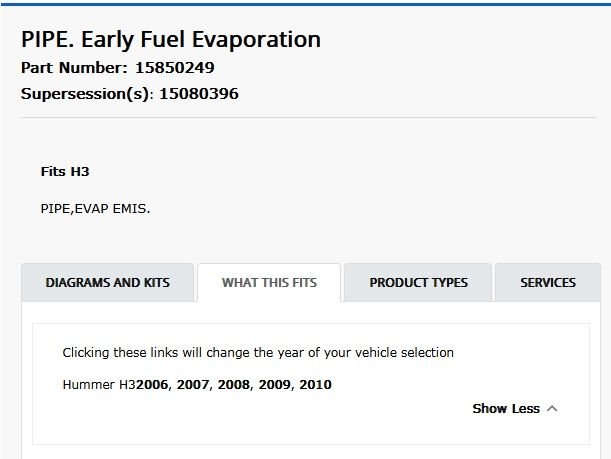611x459 pixels.
Task: Select the What This Fits tab
Action: (x=269, y=283)
